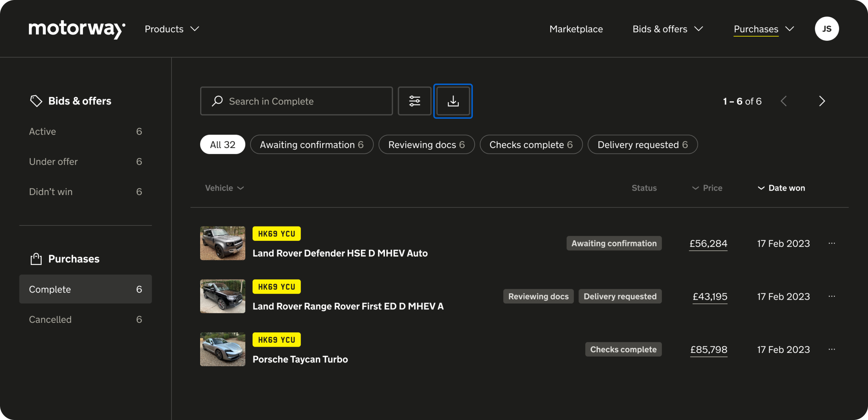Viewport: 868px width, 420px height.
Task: Filter by Checks complete chip
Action: [x=531, y=144]
